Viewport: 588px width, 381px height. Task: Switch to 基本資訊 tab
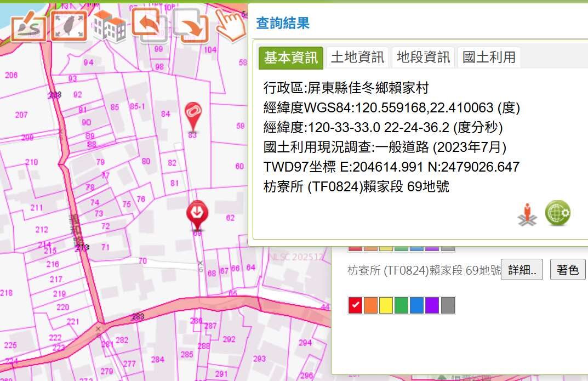tap(290, 58)
